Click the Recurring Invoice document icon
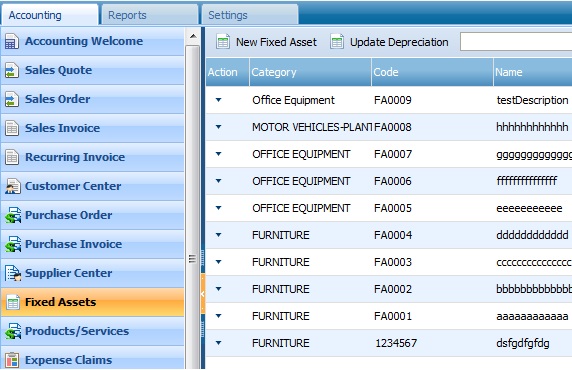The width and height of the screenshot is (572, 370). [x=12, y=157]
